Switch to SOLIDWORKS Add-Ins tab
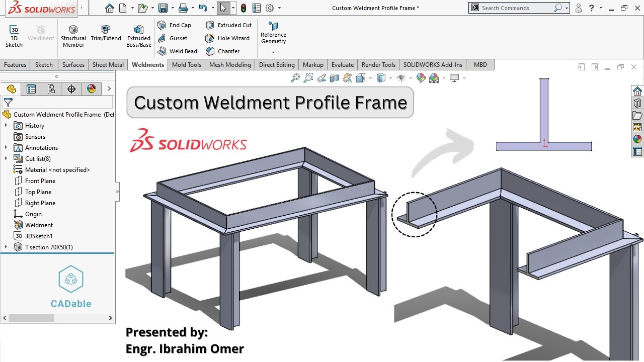Image resolution: width=644 pixels, height=362 pixels. [433, 65]
